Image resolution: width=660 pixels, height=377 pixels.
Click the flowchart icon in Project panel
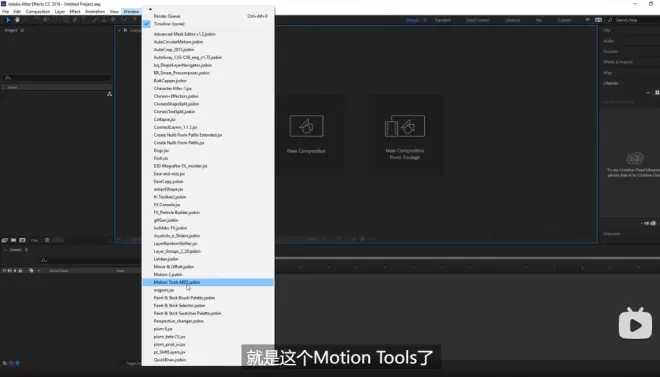pos(109,94)
